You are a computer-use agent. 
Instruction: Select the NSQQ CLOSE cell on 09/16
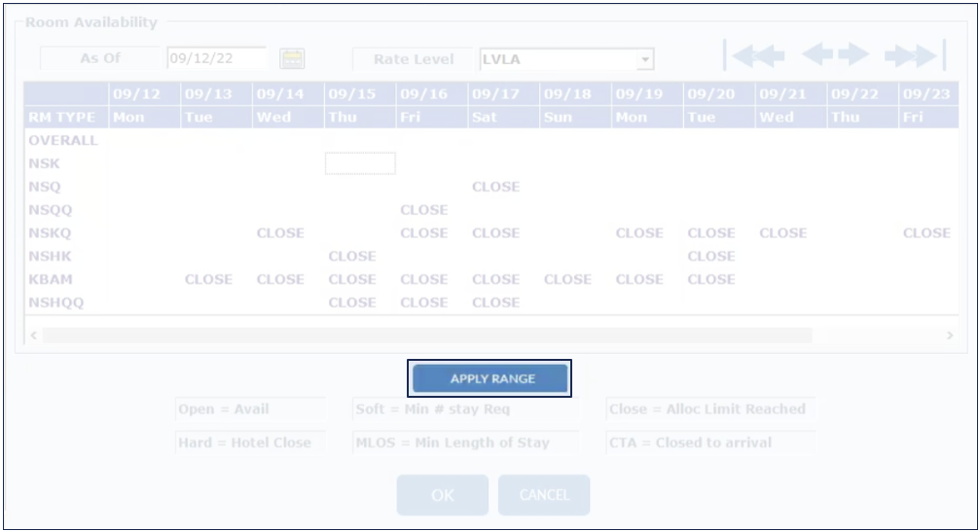pyautogui.click(x=423, y=210)
